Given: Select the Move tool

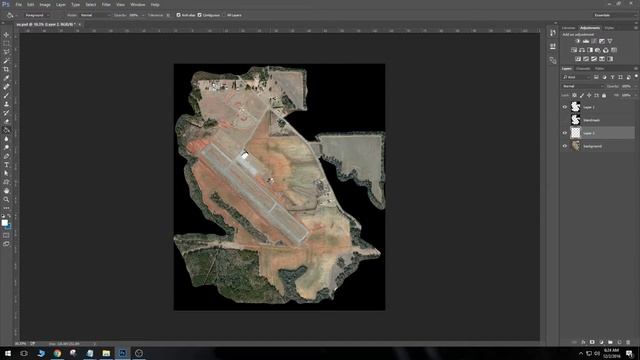Looking at the screenshot, I should click(x=6, y=35).
